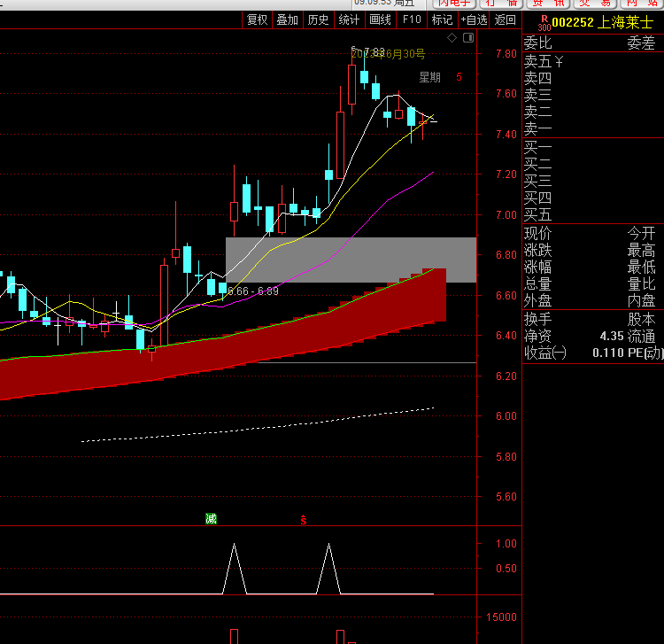This screenshot has height=644, width=664.
Task: Click the 6.00 price axis label
Action: 506,416
